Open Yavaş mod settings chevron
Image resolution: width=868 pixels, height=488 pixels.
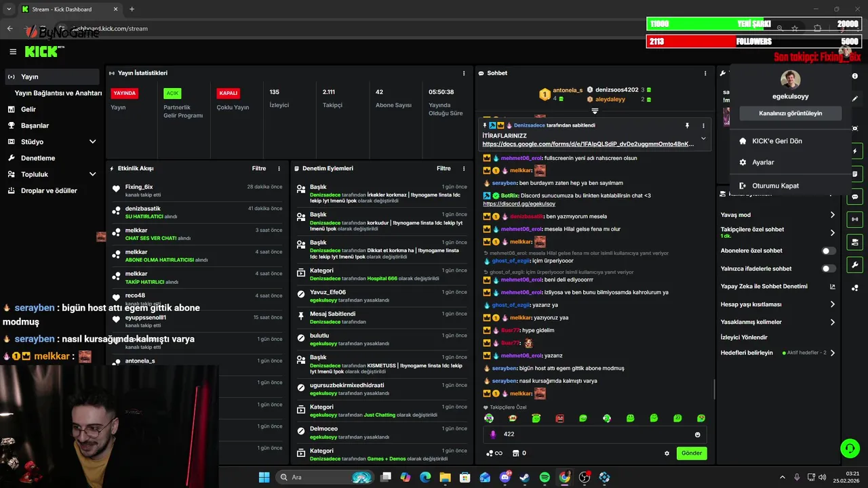point(833,215)
